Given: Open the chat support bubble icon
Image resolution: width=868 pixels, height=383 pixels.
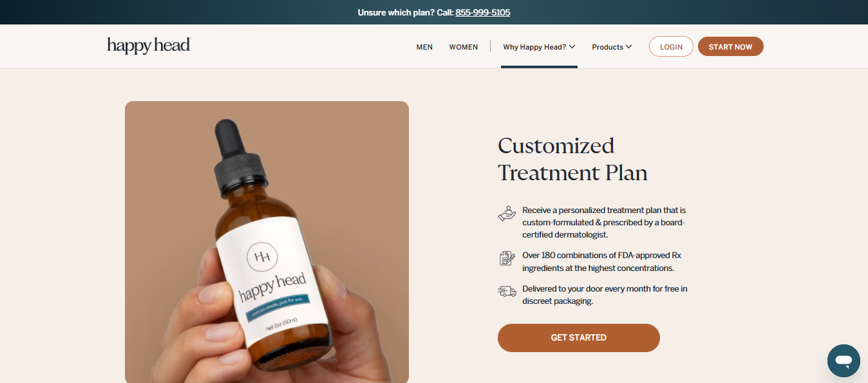Looking at the screenshot, I should (844, 360).
